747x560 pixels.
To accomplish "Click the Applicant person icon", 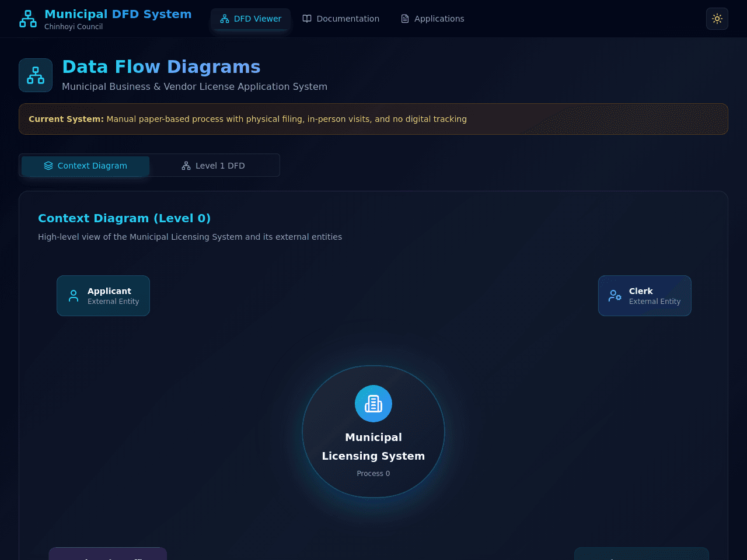I will pyautogui.click(x=74, y=296).
